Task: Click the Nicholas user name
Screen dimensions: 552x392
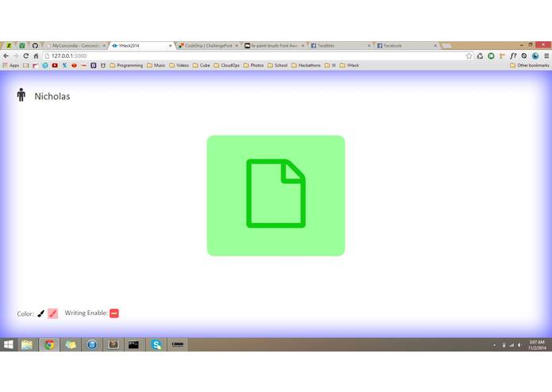Action: [52, 96]
